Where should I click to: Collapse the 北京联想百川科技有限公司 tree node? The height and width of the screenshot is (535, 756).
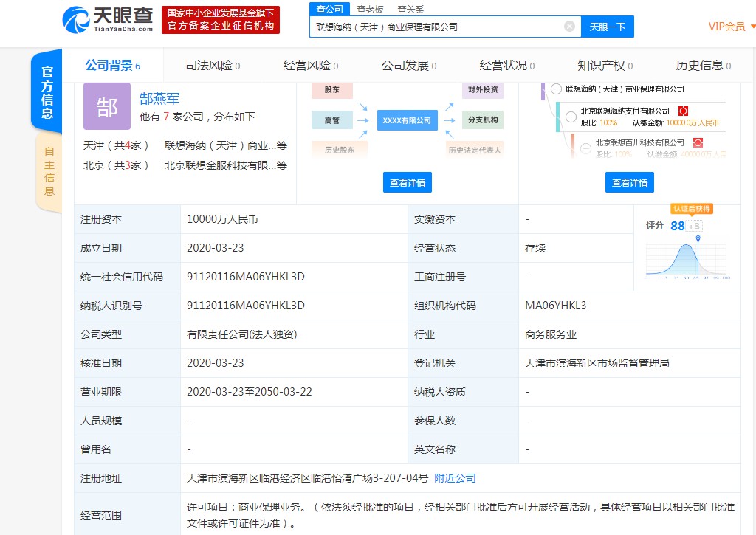(585, 148)
